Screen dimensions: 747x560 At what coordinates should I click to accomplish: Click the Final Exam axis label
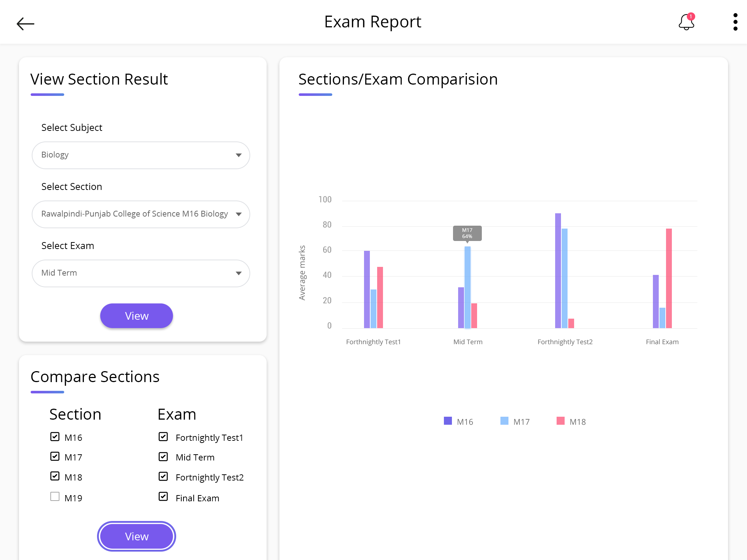click(x=662, y=342)
